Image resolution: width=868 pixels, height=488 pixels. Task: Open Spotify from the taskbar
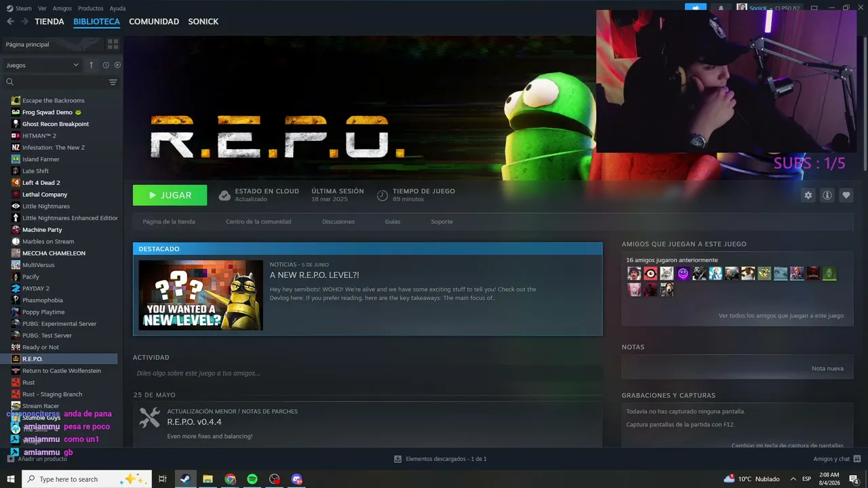[x=252, y=479]
